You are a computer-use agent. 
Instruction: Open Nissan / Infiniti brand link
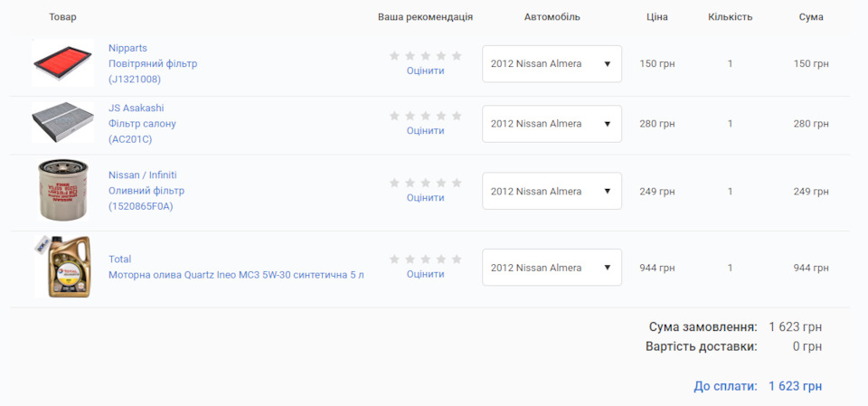(x=143, y=175)
